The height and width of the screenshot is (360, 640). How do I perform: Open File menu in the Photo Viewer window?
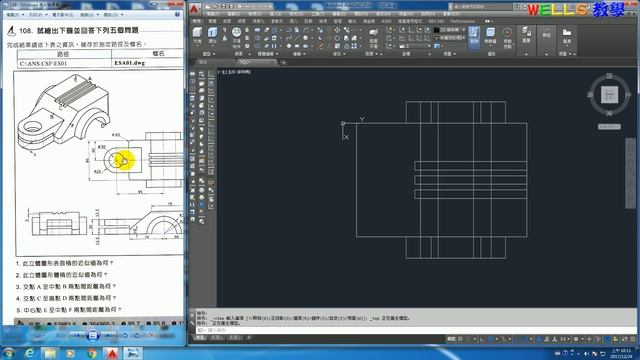15,14
